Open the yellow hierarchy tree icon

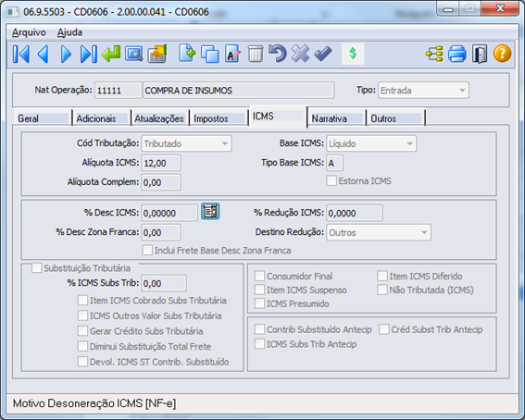pos(434,54)
